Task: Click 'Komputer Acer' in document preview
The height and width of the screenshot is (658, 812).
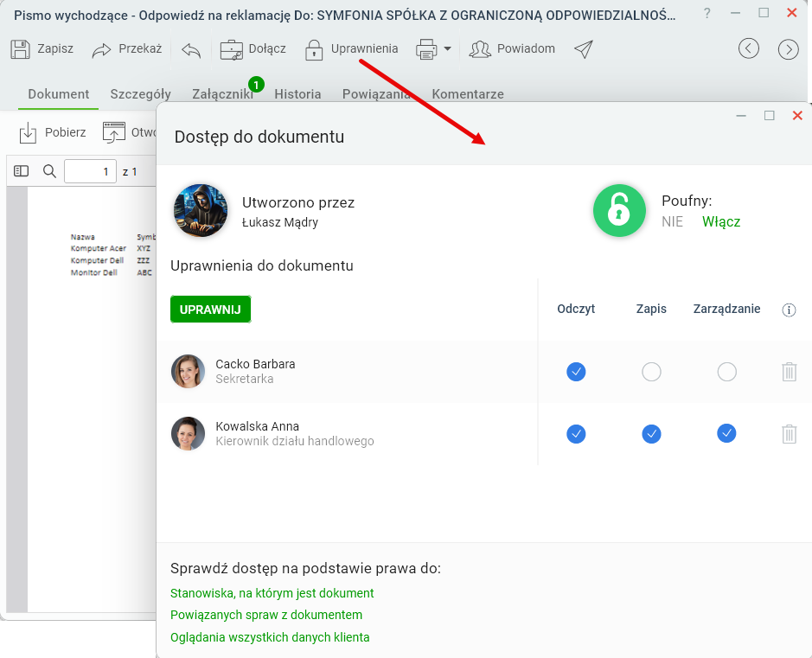Action: (99, 248)
